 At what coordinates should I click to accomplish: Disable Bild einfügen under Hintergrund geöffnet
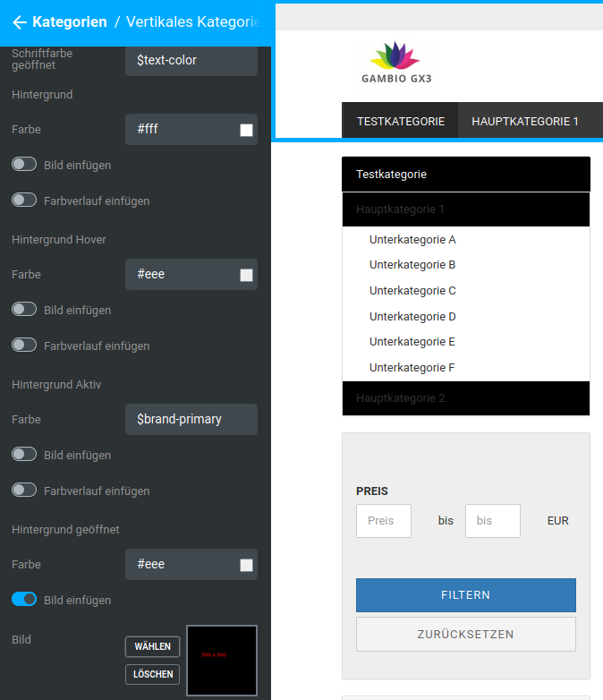(x=24, y=600)
